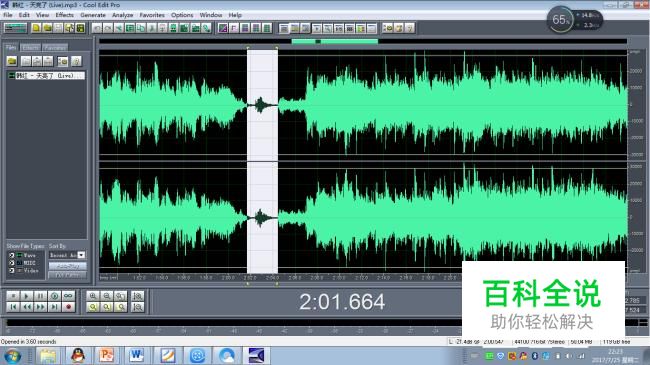Jump to the beginning of the track
This screenshot has height=365, width=650.
coord(13,307)
